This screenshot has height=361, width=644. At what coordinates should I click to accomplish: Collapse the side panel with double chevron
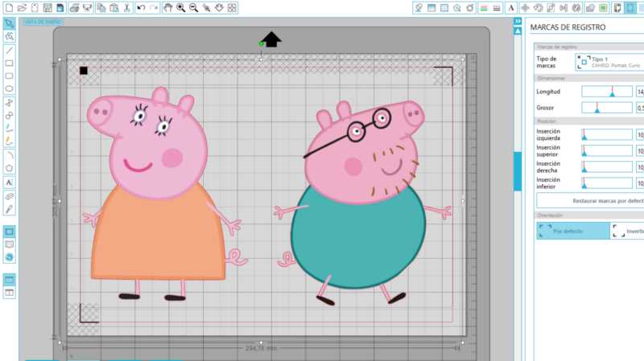(518, 21)
